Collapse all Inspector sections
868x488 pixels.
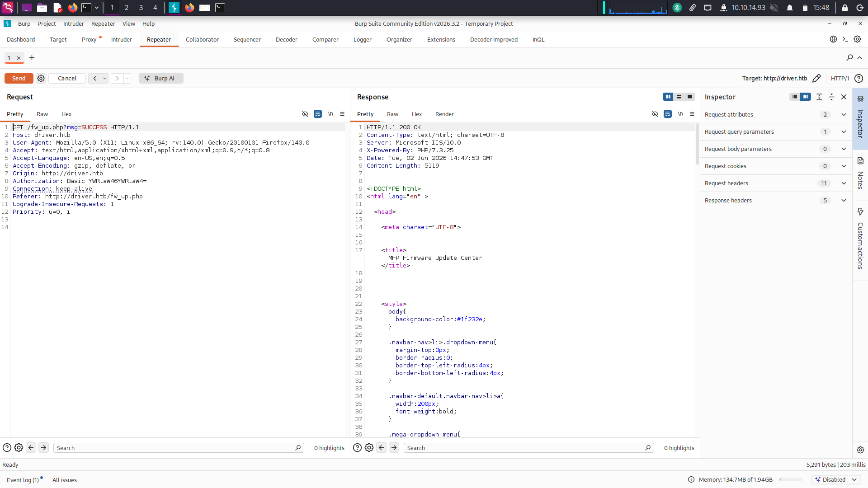(831, 97)
